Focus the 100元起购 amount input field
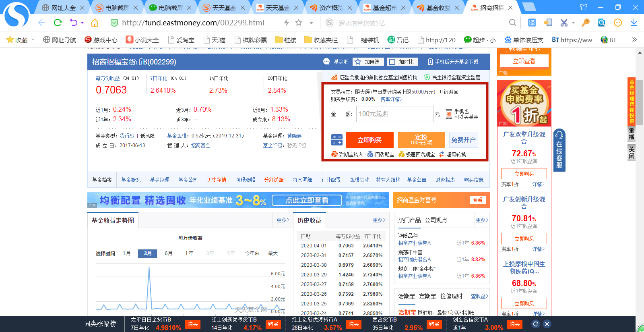The image size is (644, 332). coord(394,114)
